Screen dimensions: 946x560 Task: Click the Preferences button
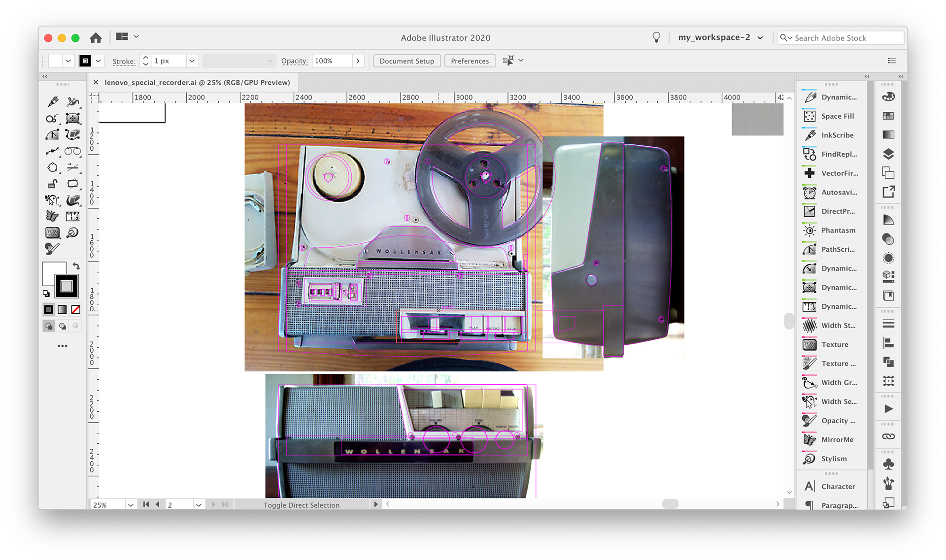[x=470, y=61]
